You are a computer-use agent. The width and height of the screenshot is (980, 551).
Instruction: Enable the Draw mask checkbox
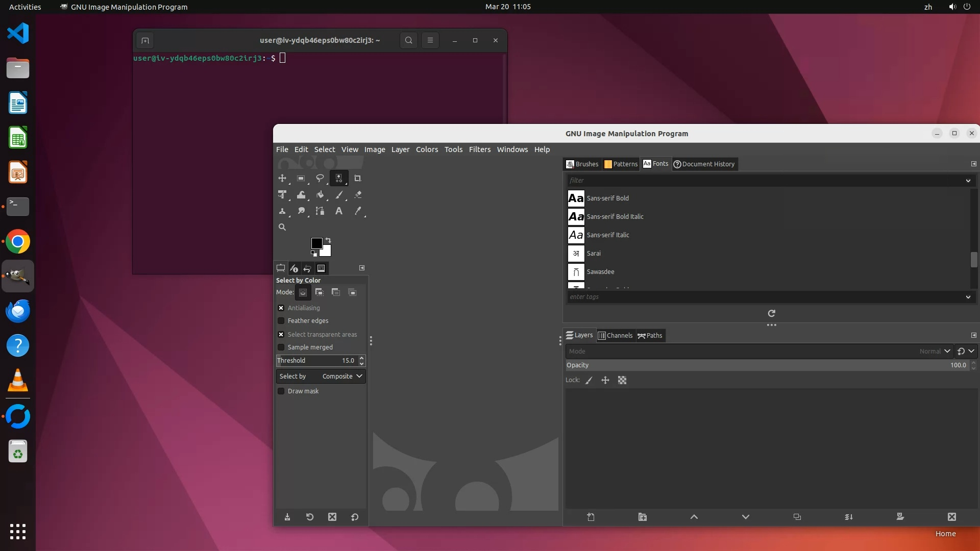tap(281, 391)
